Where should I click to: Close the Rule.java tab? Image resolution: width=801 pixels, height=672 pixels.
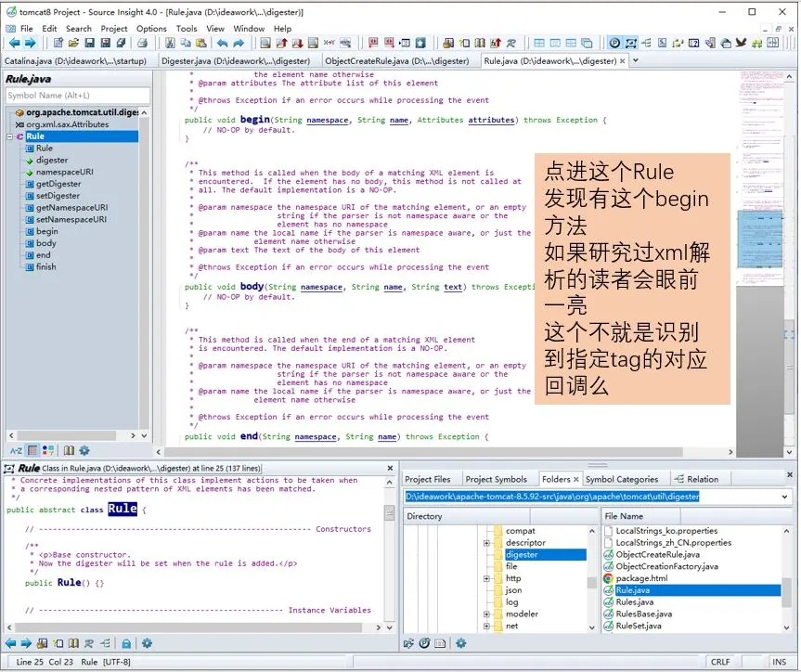(x=622, y=61)
